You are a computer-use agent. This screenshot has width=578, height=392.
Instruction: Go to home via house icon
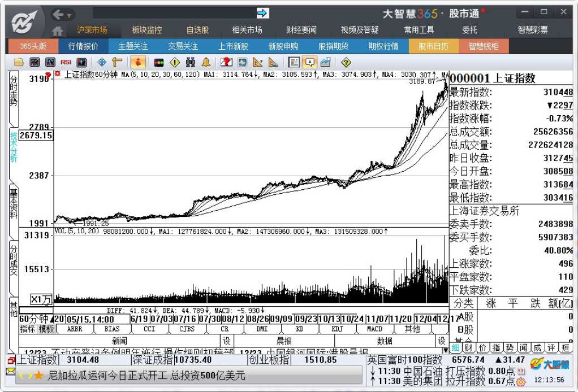[x=58, y=31]
